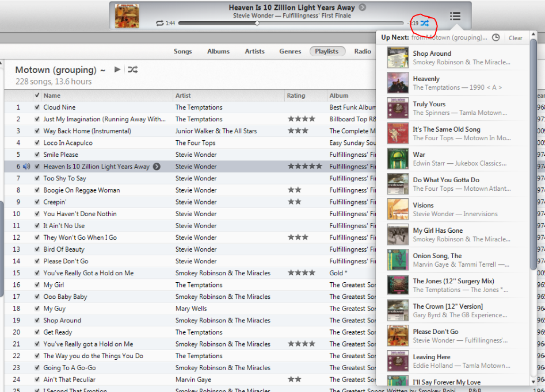Viewport: 545px width, 392px height.
Task: Click The Jones (12" Surgery Mix) album art
Action: click(398, 286)
